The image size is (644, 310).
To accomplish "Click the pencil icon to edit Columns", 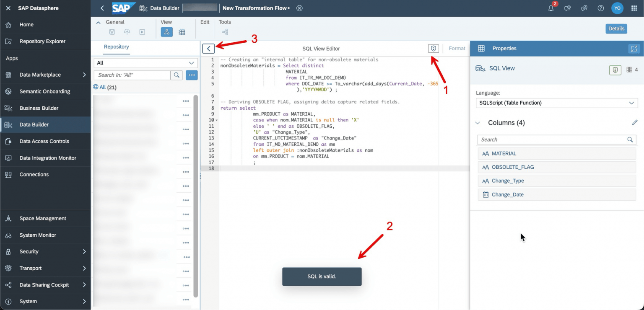I will 635,123.
